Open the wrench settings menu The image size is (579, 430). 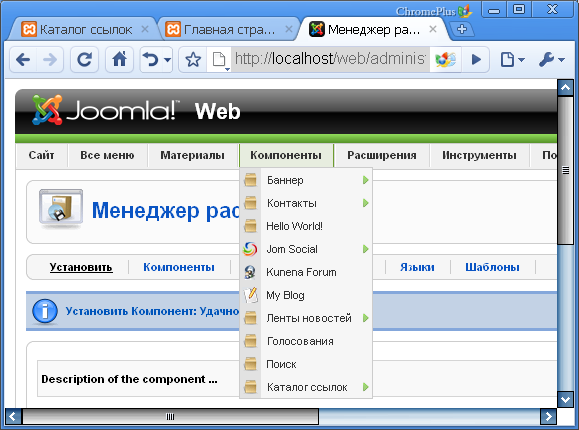[x=552, y=59]
